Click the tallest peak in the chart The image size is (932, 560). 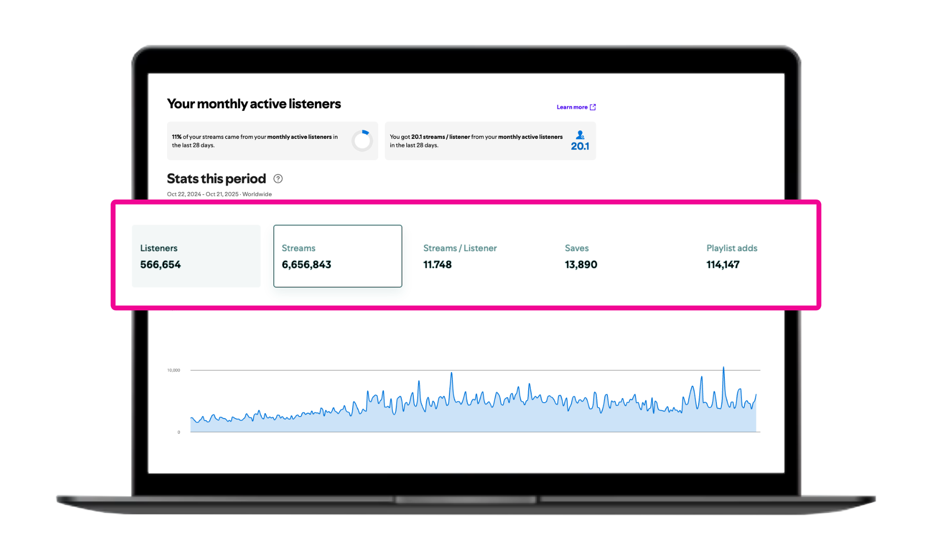tap(723, 368)
